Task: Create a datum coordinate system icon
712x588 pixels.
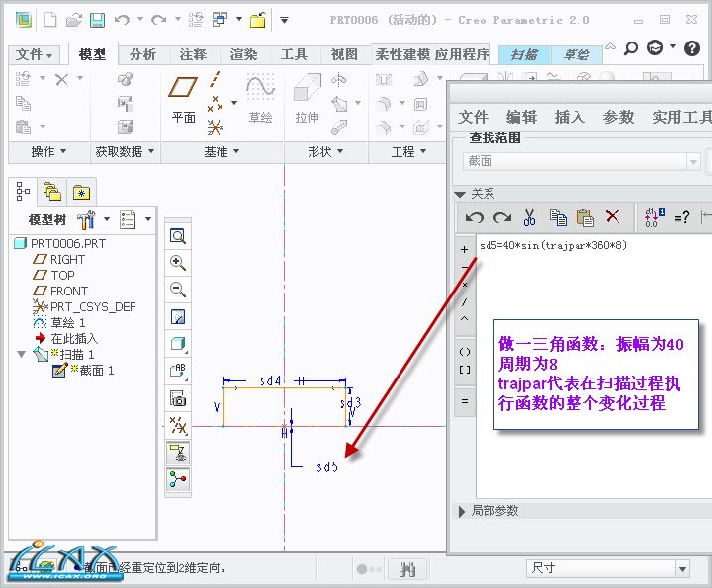Action: [x=216, y=127]
